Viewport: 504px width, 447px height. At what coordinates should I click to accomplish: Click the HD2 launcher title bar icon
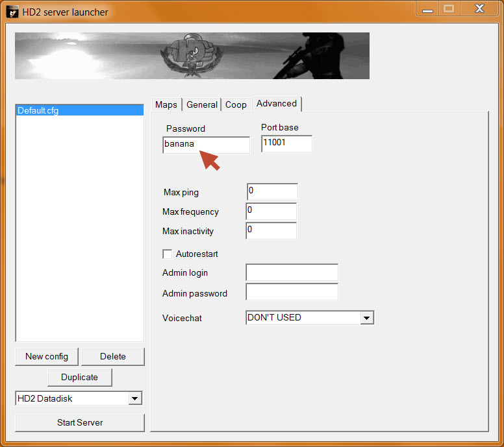(x=12, y=12)
